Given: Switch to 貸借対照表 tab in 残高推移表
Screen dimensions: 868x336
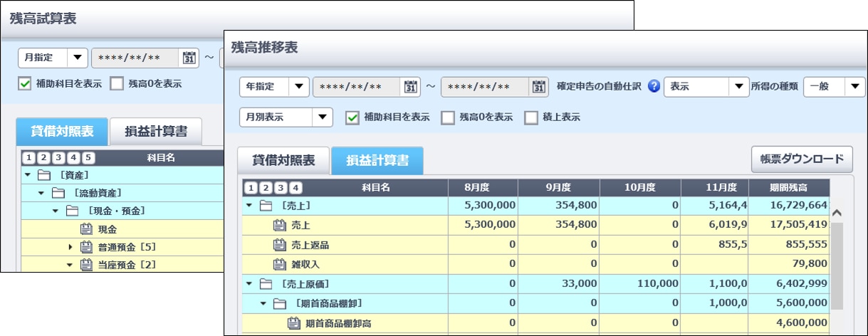Looking at the screenshot, I should 283,161.
